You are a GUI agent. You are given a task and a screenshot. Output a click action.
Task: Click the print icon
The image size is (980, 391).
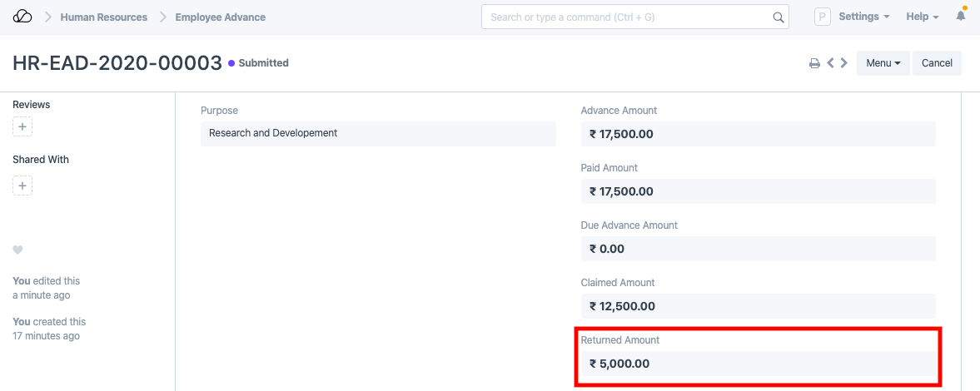point(814,63)
